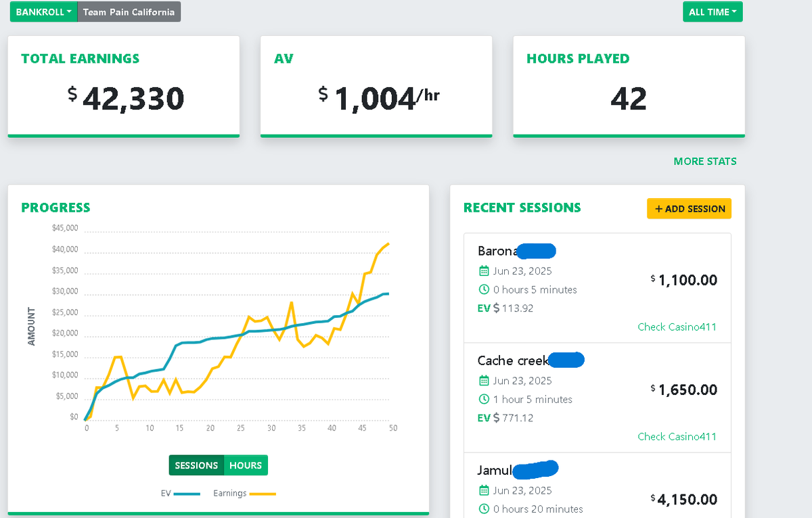Click Check Casino411 under Cache creek session
This screenshot has width=812, height=518.
[677, 436]
